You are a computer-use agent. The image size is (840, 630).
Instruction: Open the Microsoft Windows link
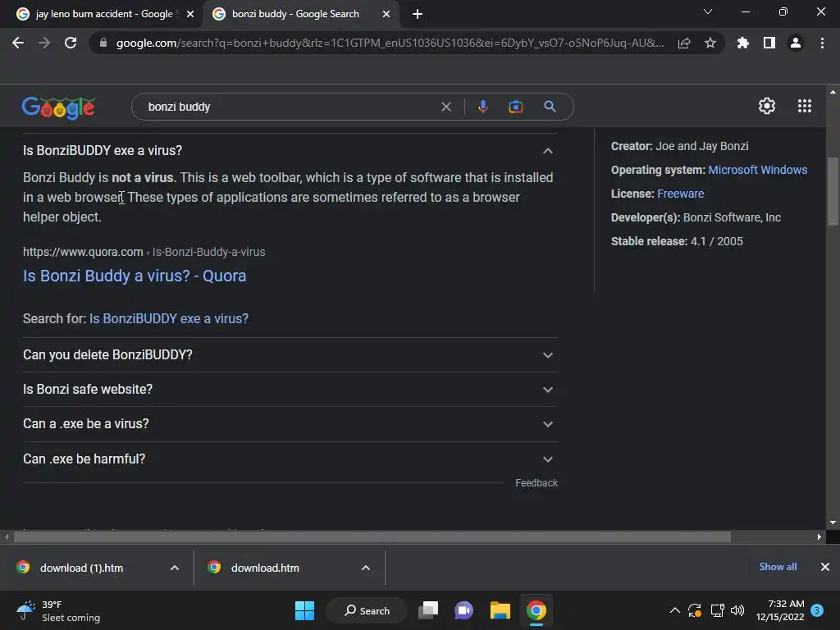point(757,170)
